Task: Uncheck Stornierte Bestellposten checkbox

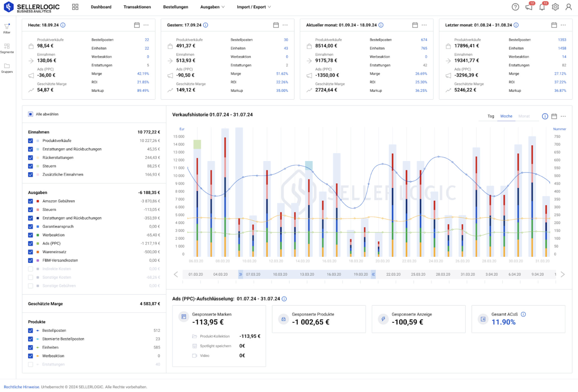Action: pos(30,339)
